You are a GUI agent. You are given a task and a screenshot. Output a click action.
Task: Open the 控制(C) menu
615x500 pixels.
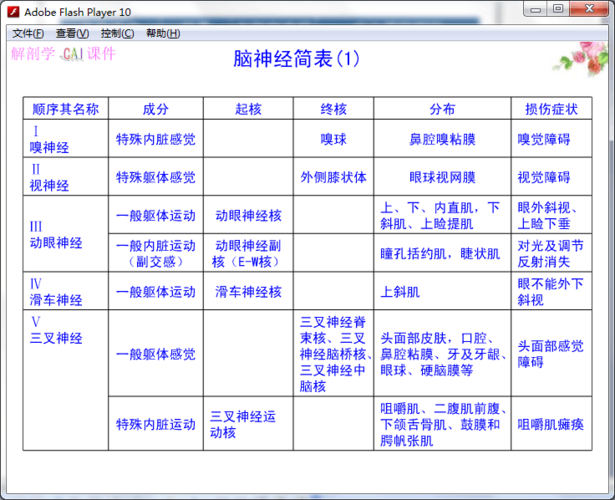[x=117, y=33]
